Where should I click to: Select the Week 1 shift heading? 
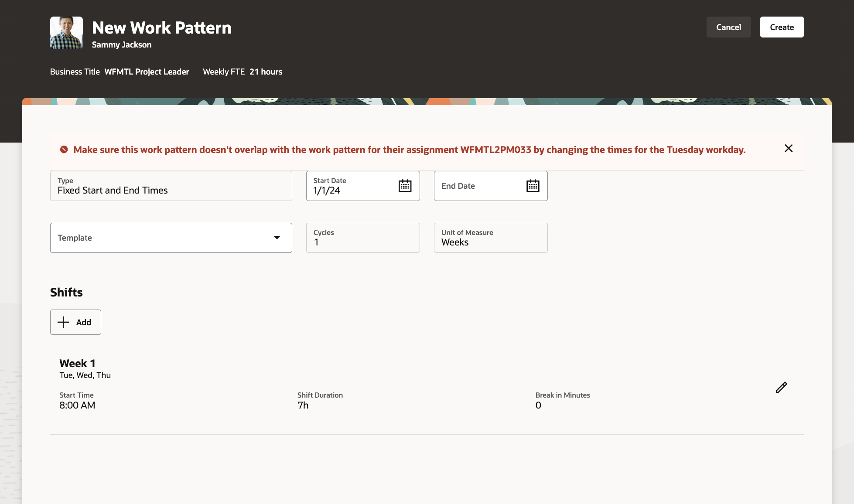[77, 363]
